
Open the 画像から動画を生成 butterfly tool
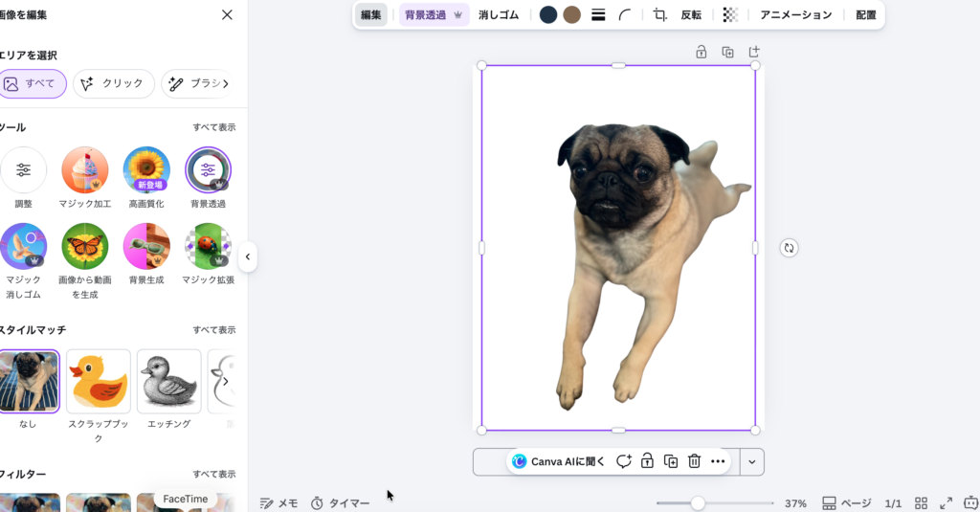tap(84, 246)
